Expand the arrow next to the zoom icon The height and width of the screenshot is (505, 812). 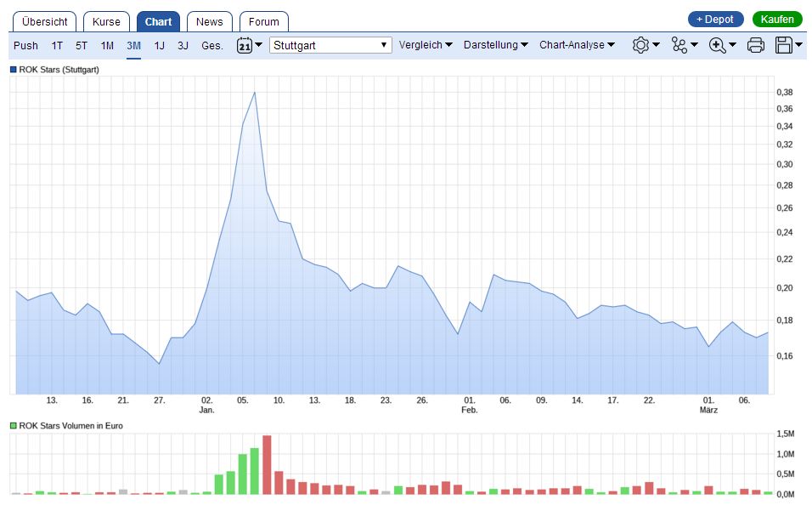coord(733,44)
